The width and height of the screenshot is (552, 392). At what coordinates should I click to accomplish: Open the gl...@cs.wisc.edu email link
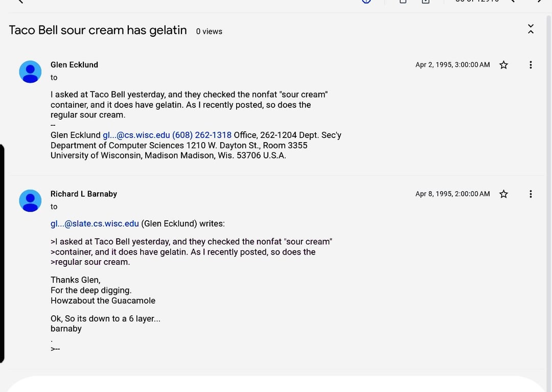[x=136, y=135]
